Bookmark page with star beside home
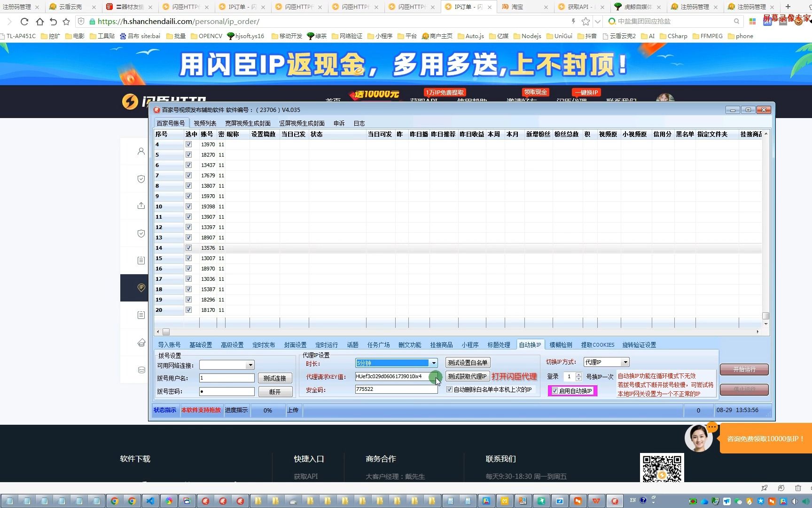Image resolution: width=812 pixels, height=508 pixels. (66, 22)
